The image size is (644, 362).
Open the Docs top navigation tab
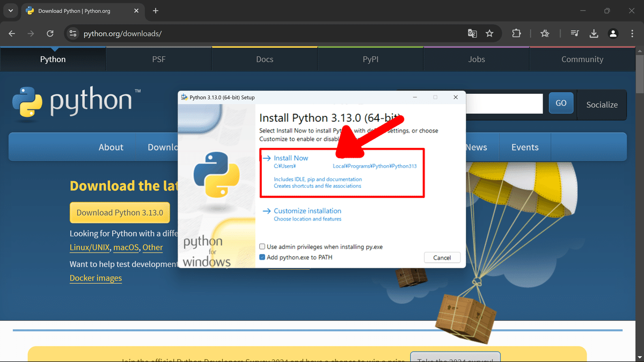[265, 59]
